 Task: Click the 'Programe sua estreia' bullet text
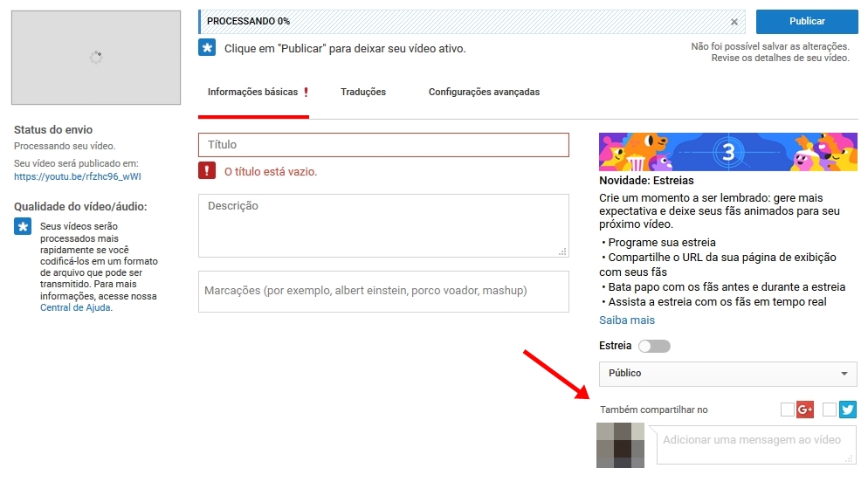[662, 243]
